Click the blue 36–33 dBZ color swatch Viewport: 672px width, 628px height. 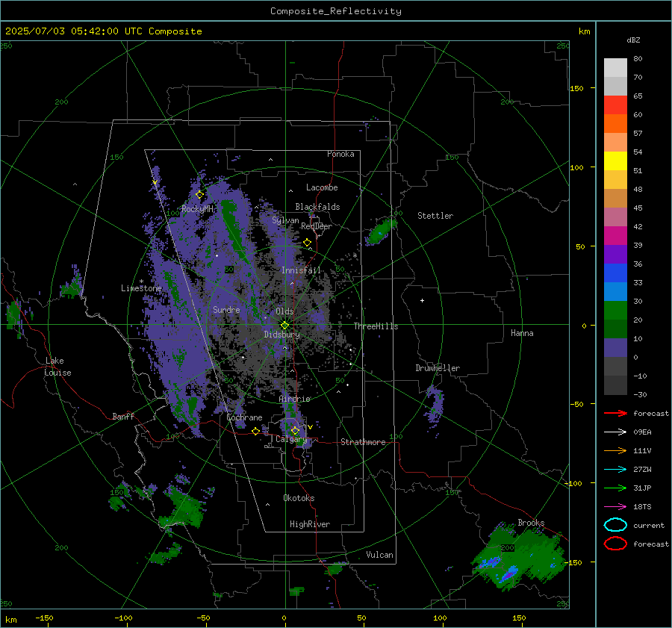point(615,273)
